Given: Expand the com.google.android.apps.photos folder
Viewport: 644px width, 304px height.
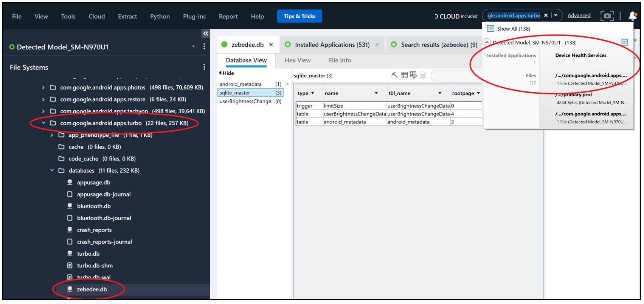Looking at the screenshot, I should 43,88.
